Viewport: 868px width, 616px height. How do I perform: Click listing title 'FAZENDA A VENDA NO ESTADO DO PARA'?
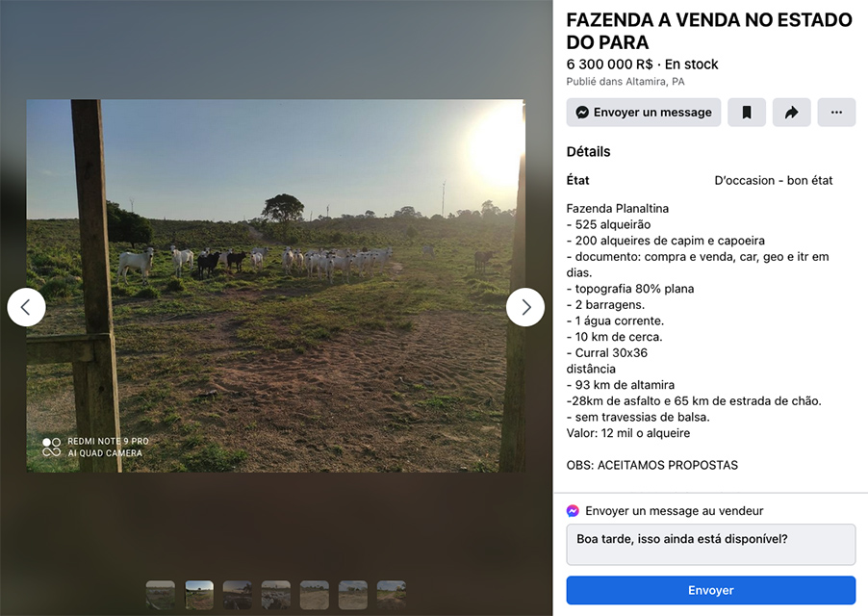[x=709, y=31]
